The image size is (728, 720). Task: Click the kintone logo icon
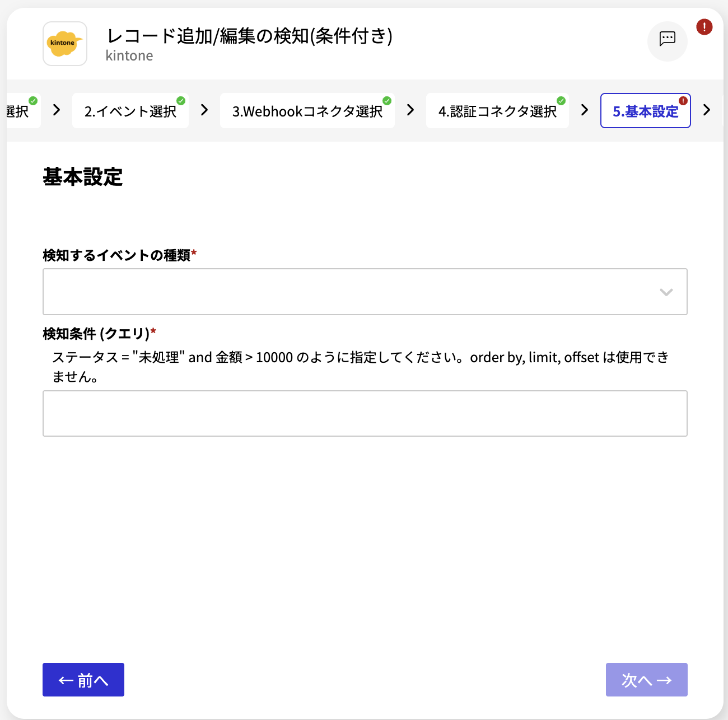coord(65,44)
